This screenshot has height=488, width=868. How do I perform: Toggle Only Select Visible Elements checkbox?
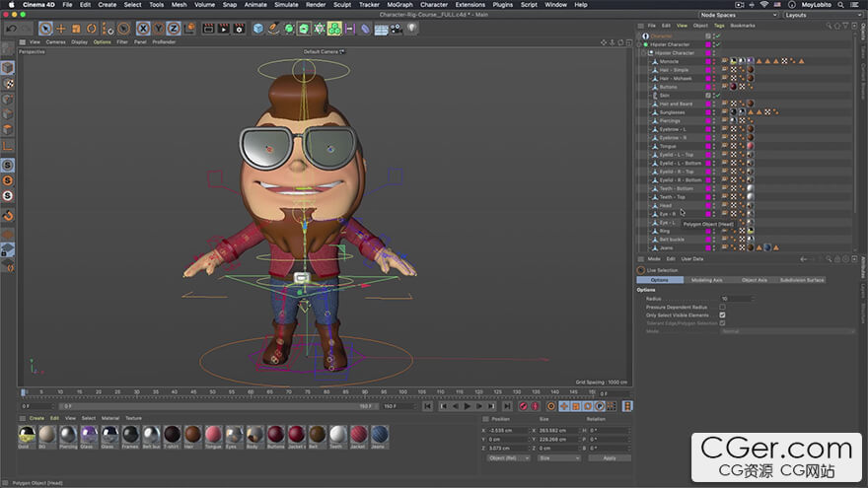(722, 314)
